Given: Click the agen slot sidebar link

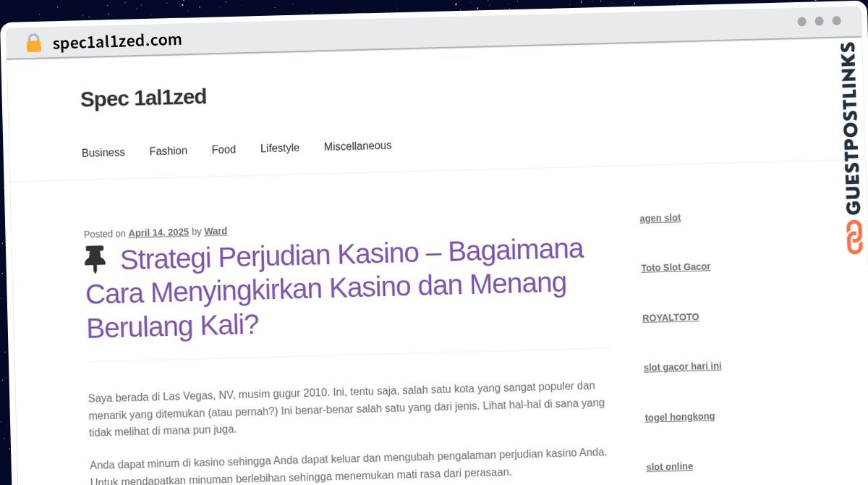Looking at the screenshot, I should (660, 218).
